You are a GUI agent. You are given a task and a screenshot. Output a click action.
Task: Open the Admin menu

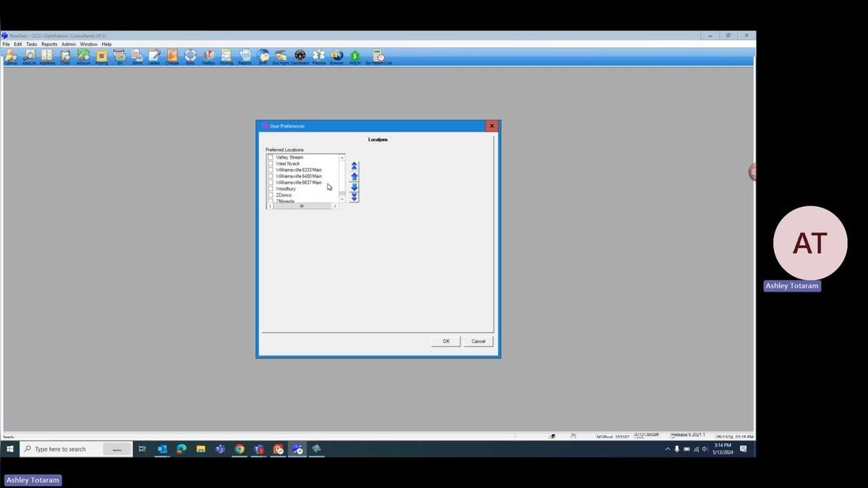coord(68,44)
